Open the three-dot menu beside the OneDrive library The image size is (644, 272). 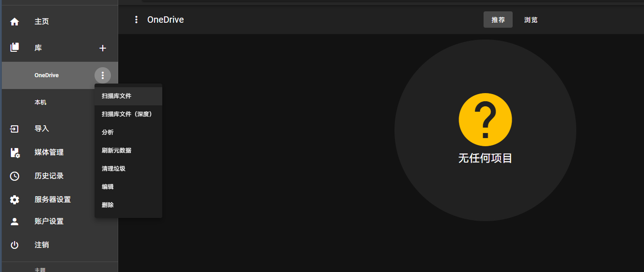[x=103, y=75]
